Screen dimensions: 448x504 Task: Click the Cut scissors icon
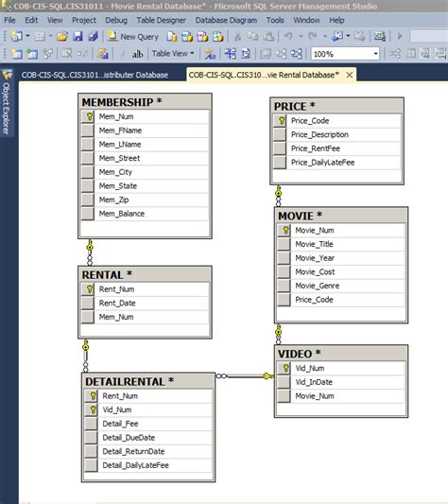coord(238,36)
